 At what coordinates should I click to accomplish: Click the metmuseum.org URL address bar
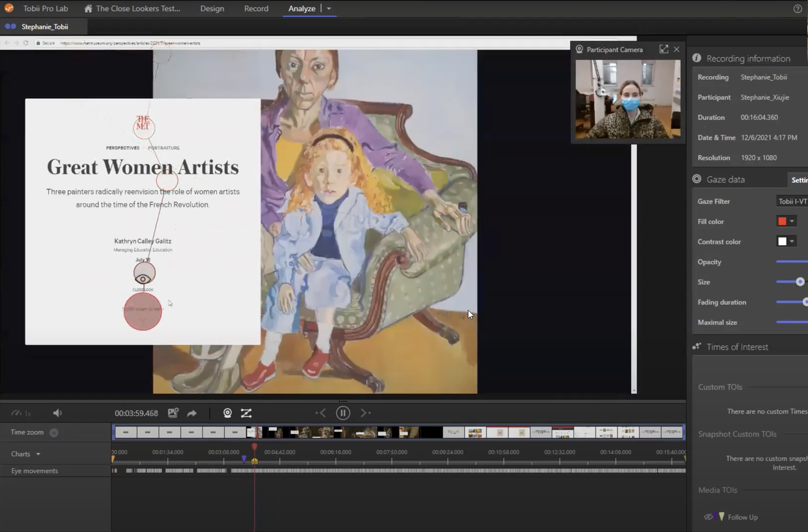(130, 43)
